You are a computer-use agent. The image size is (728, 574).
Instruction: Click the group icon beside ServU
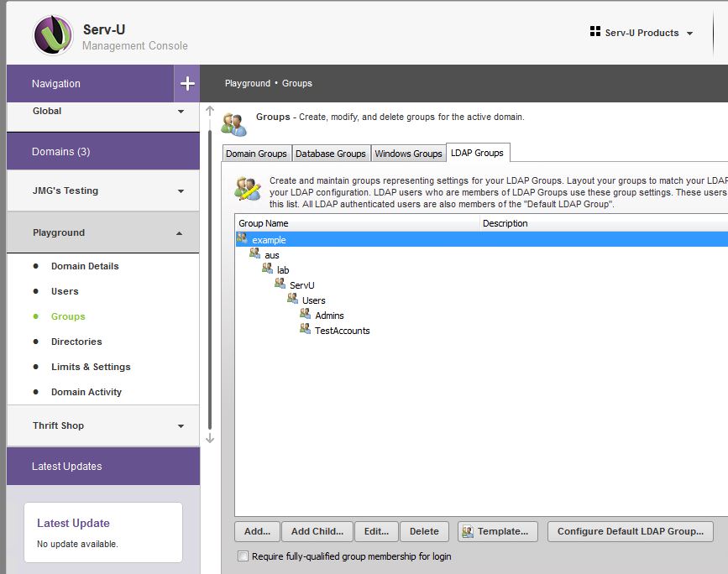coord(280,284)
